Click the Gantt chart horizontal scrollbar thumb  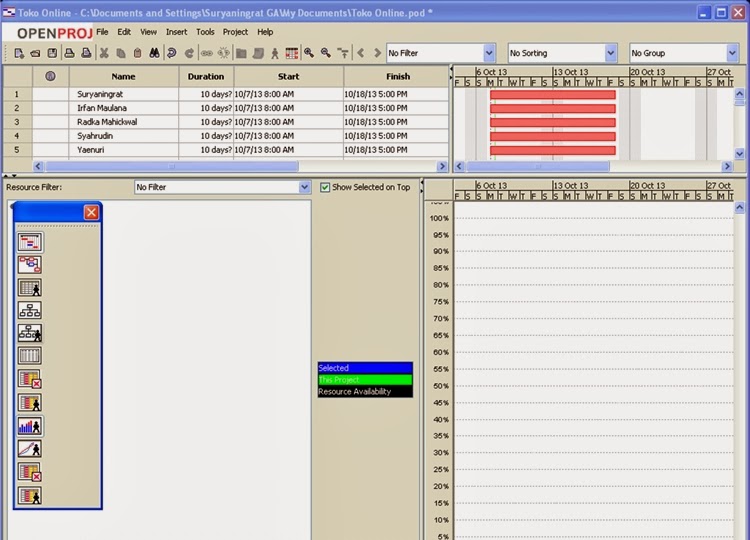[538, 166]
